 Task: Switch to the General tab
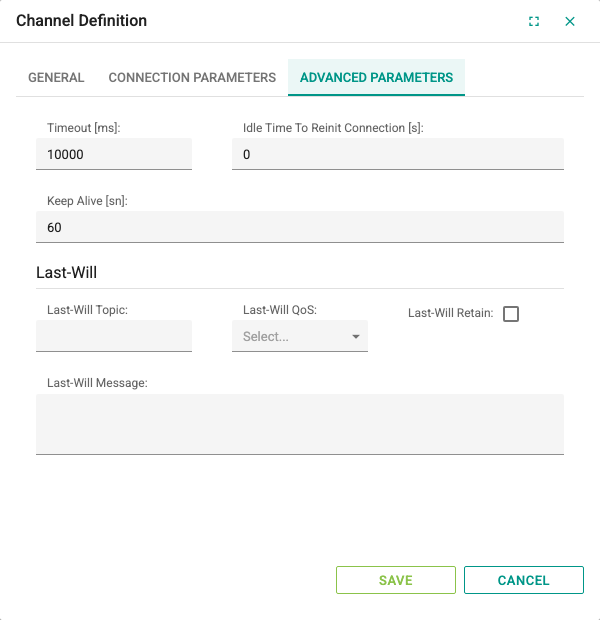pos(56,78)
